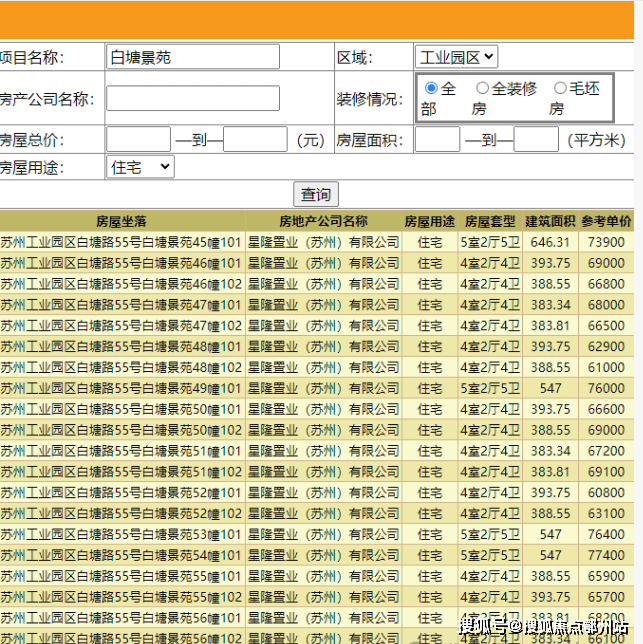Click the maximum 房屋面积 input box
Viewport: 643px width, 644px height.
[x=536, y=140]
